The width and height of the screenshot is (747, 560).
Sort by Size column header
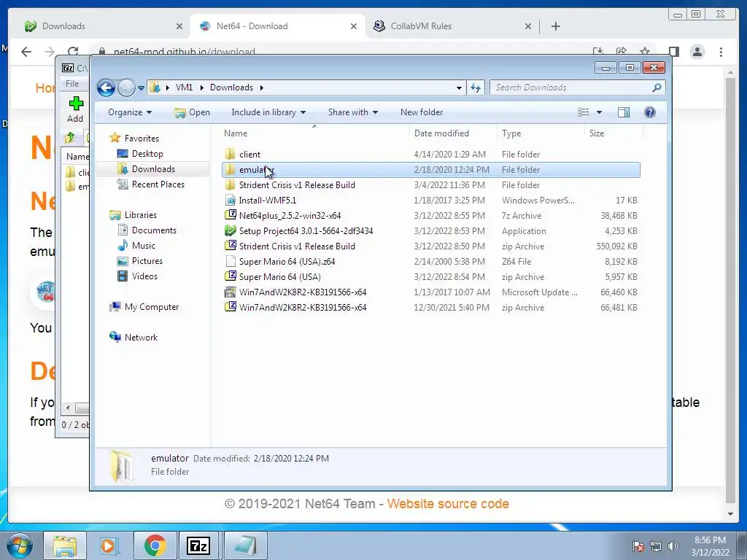[x=614, y=133]
